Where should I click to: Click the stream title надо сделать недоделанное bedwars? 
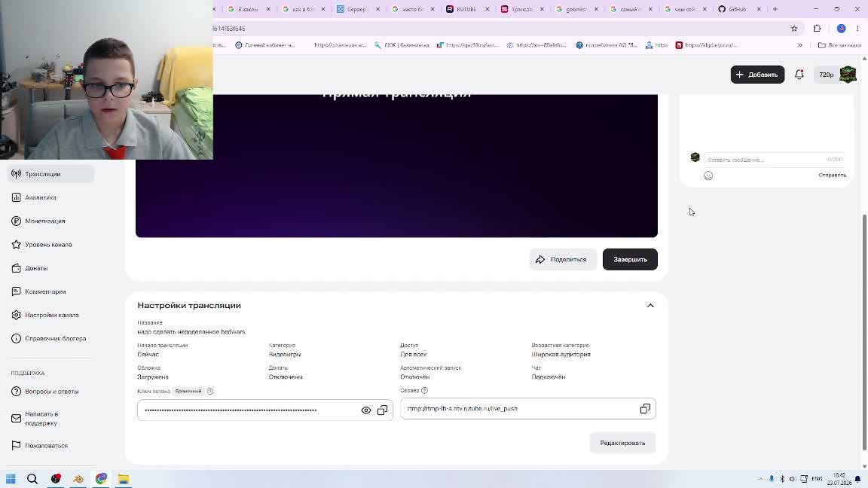point(191,332)
